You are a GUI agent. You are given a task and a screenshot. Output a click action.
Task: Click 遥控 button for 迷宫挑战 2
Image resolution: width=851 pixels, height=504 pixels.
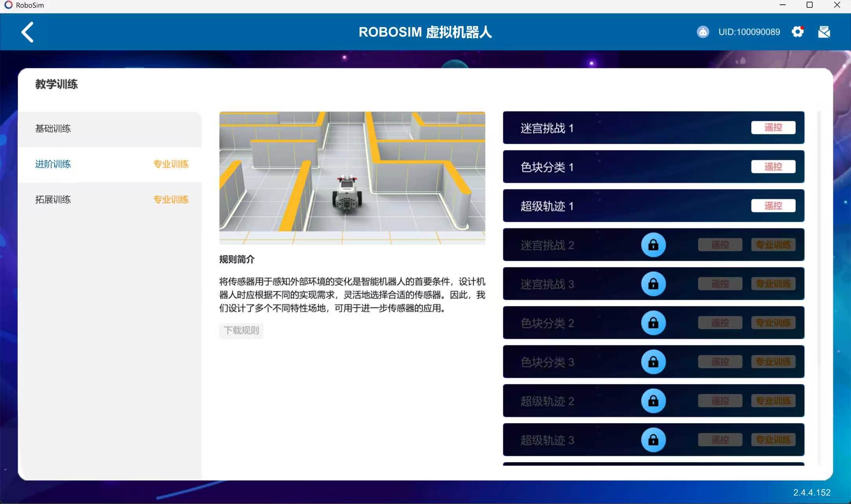pos(720,245)
